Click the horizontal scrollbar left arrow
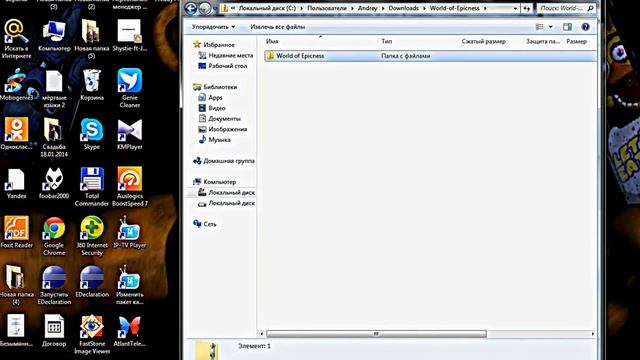Screen dimensions: 640x360 coord(262,334)
